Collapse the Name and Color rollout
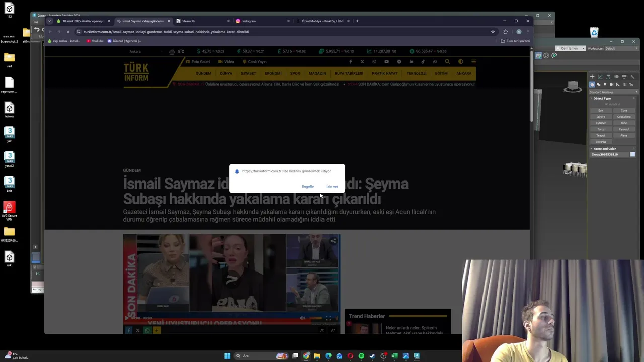The height and width of the screenshot is (362, 644). (x=604, y=149)
